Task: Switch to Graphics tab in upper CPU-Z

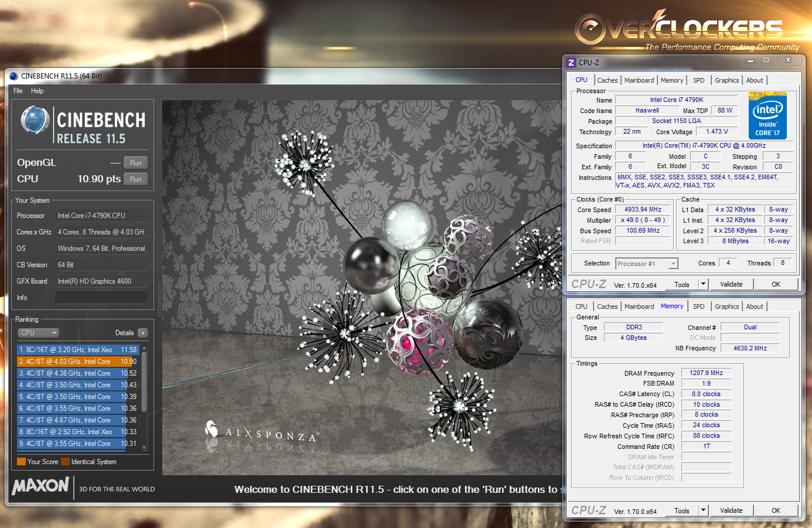Action: (727, 80)
